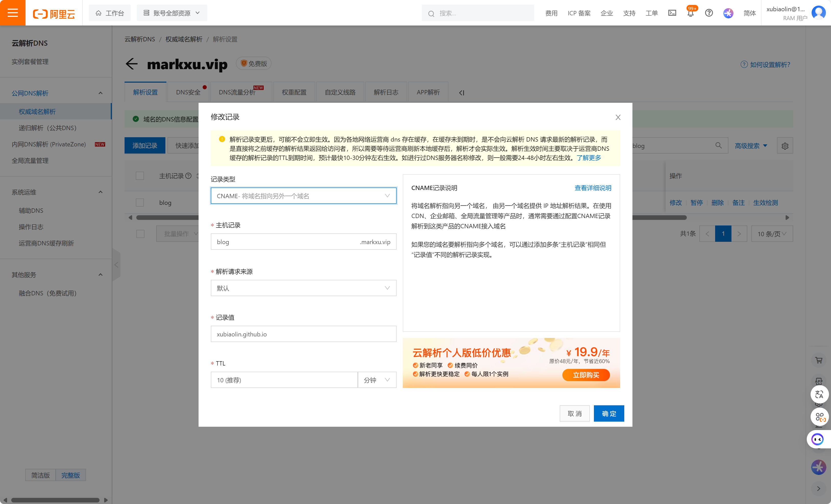This screenshot has height=504, width=831.
Task: Open 高级搜索 dropdown
Action: [x=751, y=146]
